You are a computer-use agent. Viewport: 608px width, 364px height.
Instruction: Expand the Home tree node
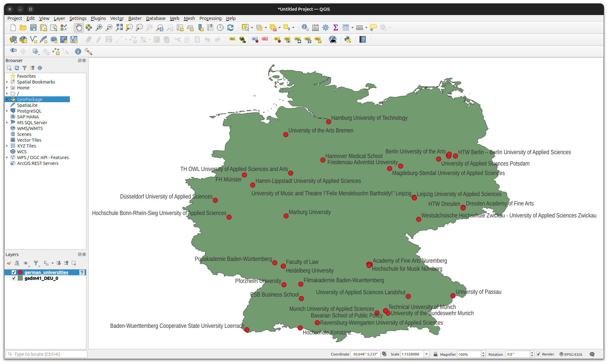coord(7,88)
